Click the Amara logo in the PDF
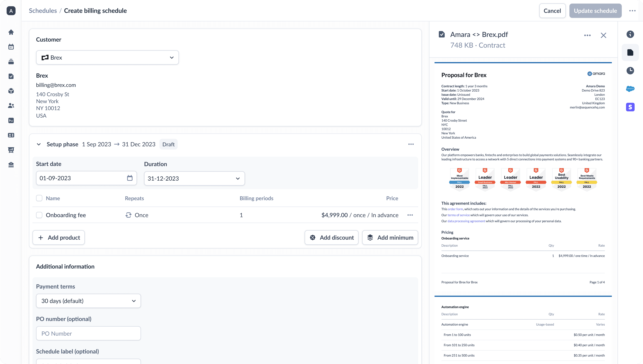Image resolution: width=643 pixels, height=364 pixels. [596, 74]
